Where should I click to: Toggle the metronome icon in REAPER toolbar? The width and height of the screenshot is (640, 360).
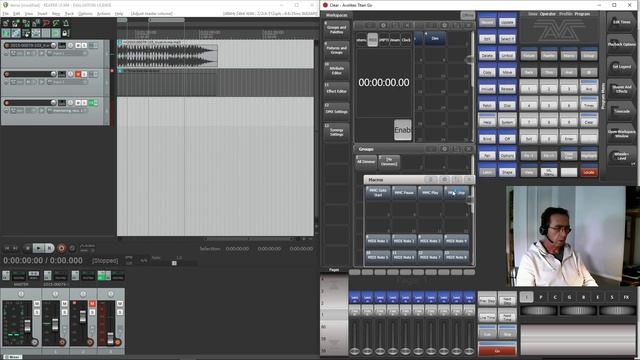tap(66, 23)
